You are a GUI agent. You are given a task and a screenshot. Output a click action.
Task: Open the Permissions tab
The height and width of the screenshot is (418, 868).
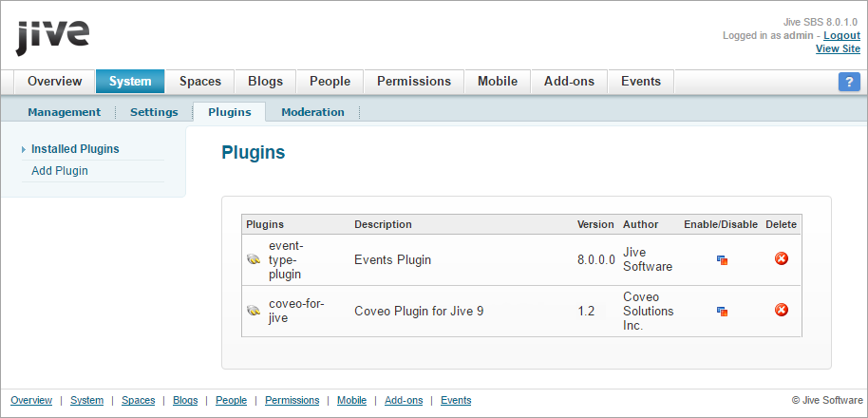pos(414,82)
